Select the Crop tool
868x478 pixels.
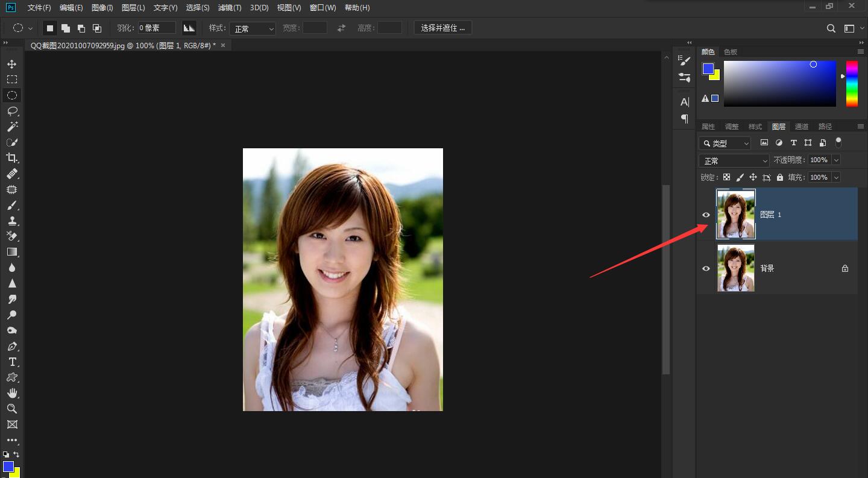pyautogui.click(x=12, y=158)
